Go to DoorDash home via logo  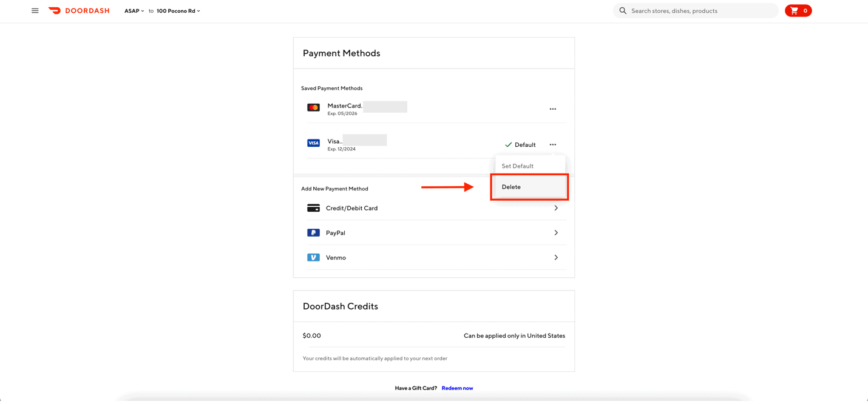tap(79, 11)
